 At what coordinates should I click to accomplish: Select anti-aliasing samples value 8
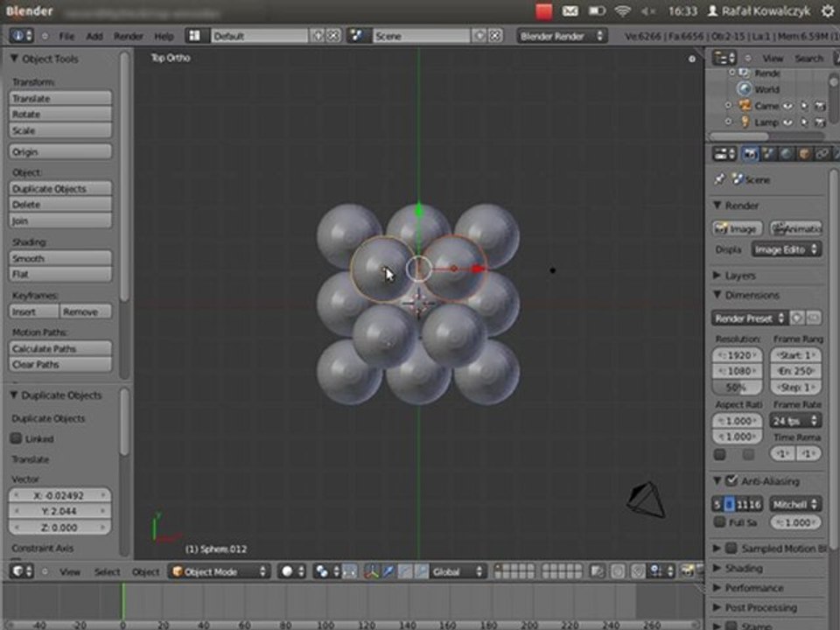pos(729,504)
